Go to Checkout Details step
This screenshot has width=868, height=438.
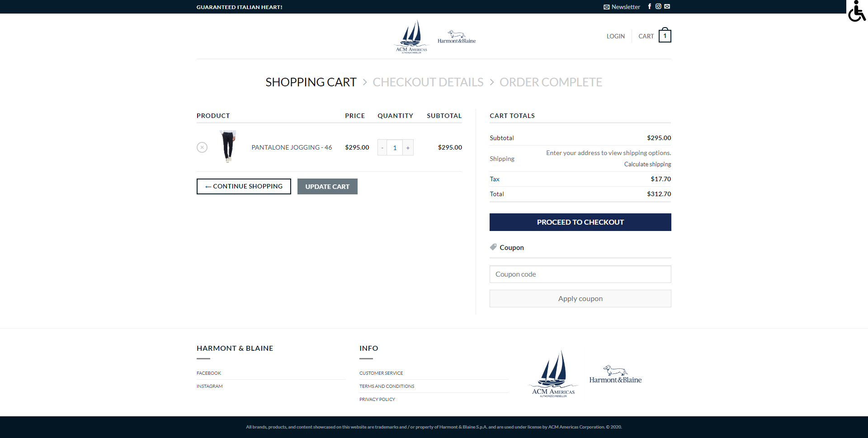pyautogui.click(x=428, y=82)
